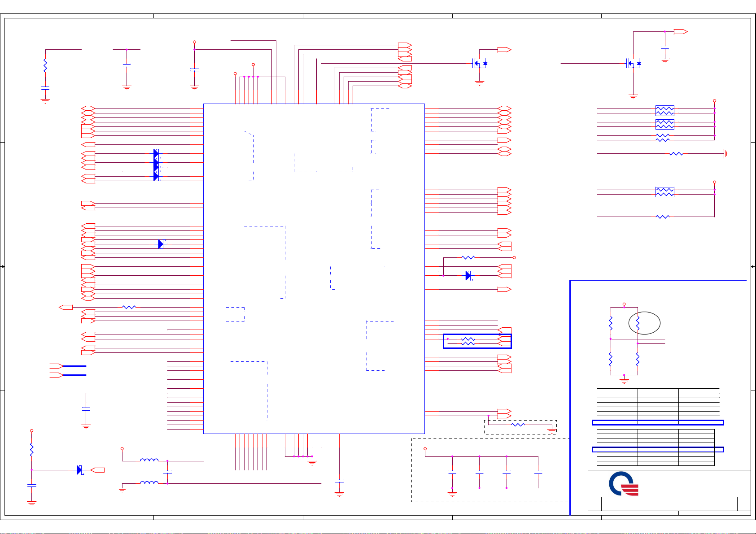Select the large central IC component outline
This screenshot has height=534, width=756.
pos(314,269)
